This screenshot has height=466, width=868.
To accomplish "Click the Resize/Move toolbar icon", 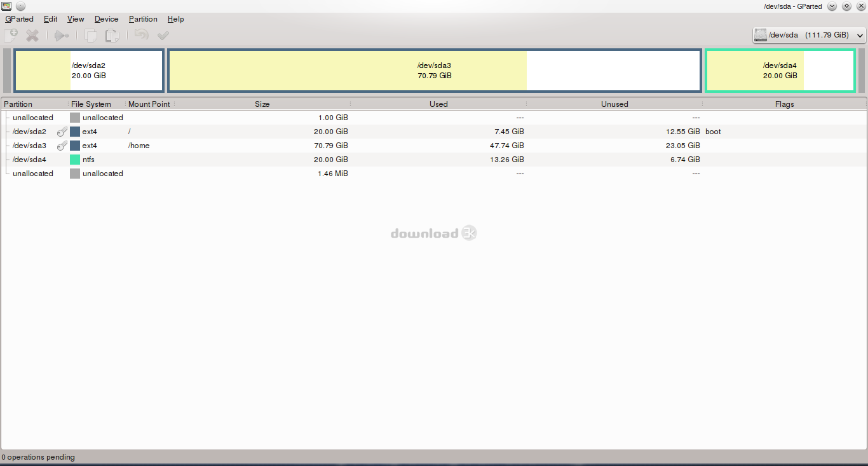I will pos(62,36).
